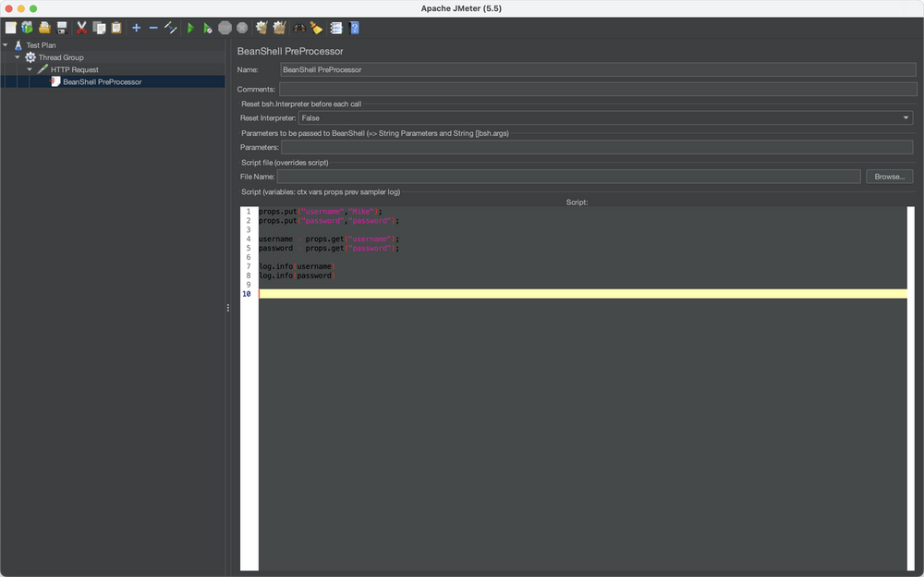Screen dimensions: 924x577
Task: Click the Comments text field
Action: (596, 89)
